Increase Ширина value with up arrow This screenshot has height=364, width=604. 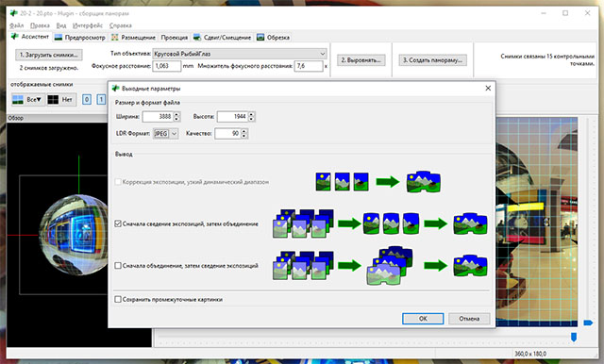[x=176, y=114]
